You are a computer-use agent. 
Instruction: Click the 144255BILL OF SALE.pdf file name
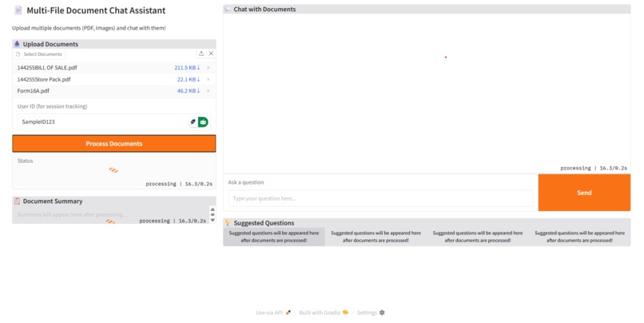point(47,68)
